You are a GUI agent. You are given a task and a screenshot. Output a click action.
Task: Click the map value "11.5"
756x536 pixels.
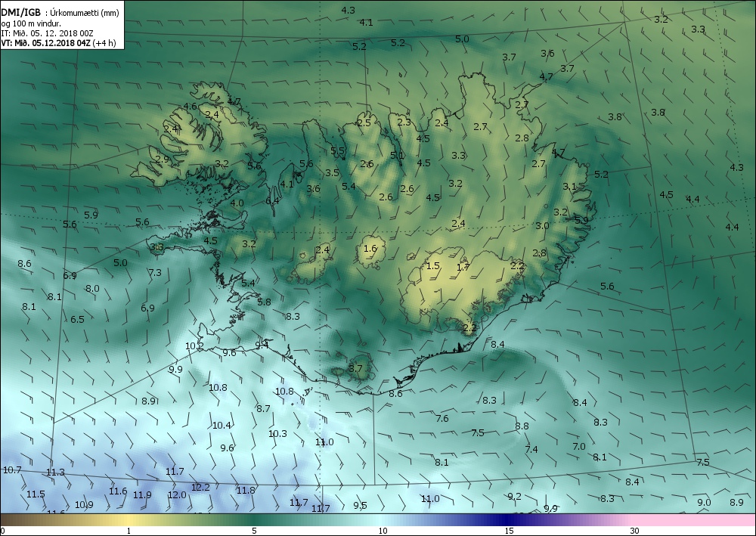[36, 494]
